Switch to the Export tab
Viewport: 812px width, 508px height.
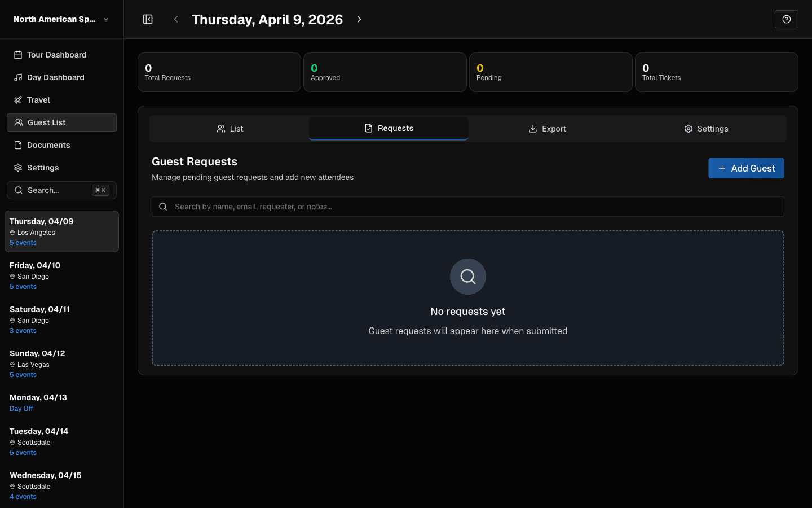pyautogui.click(x=547, y=129)
